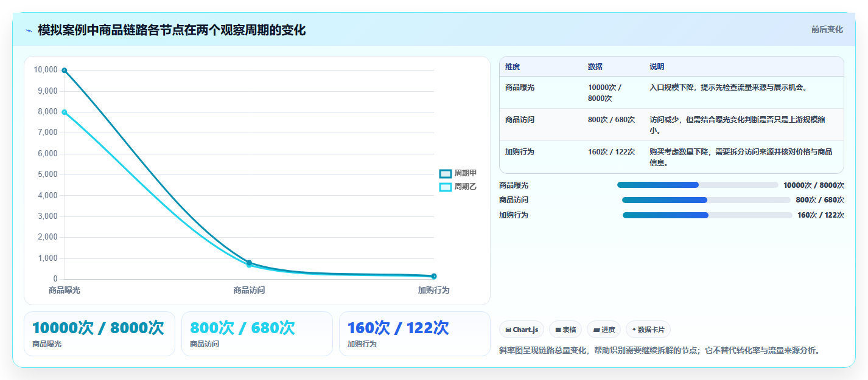Click the 进度 tag chip
868x380 pixels.
tap(604, 330)
